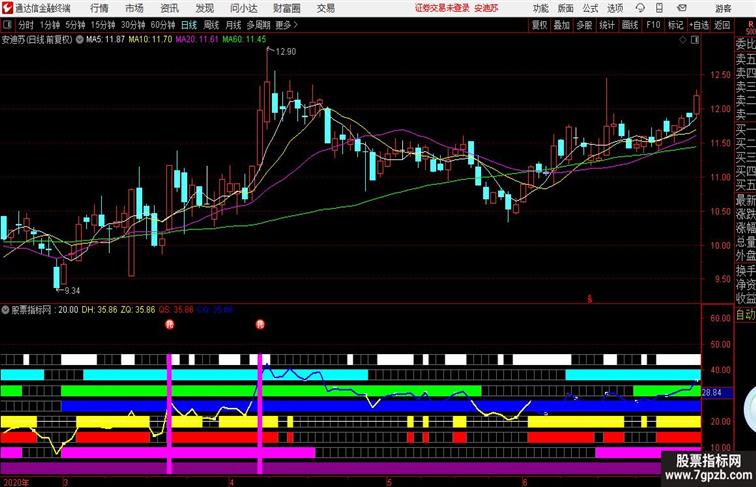The width and height of the screenshot is (756, 487).
Task: Click the first red signal marker in indicator panel
Action: pyautogui.click(x=169, y=324)
